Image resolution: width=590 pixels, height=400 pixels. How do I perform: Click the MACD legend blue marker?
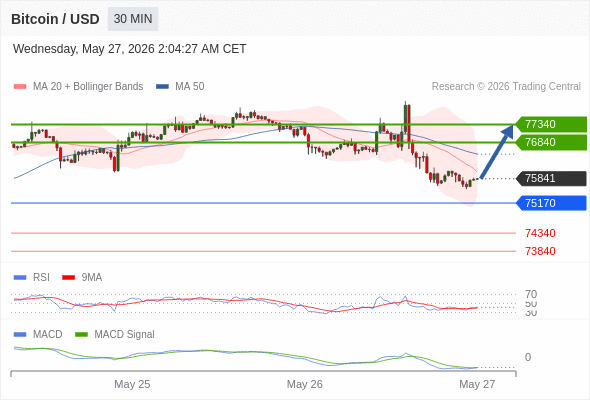(20, 335)
